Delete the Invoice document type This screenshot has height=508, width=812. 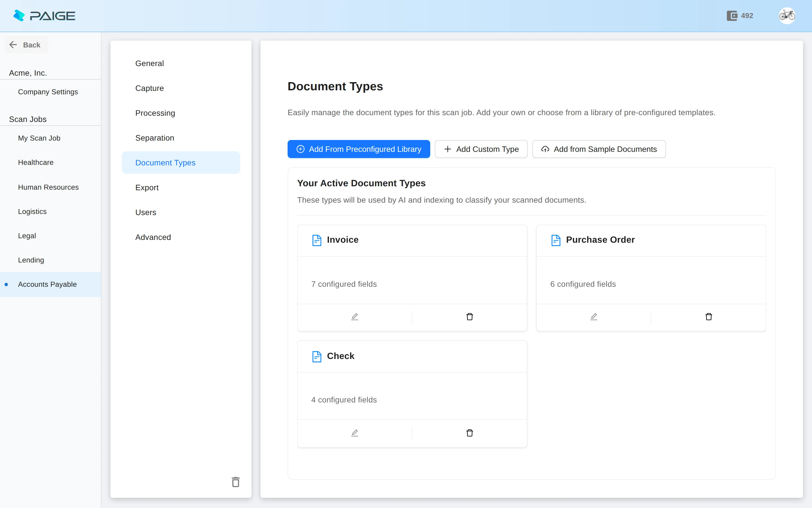(469, 317)
